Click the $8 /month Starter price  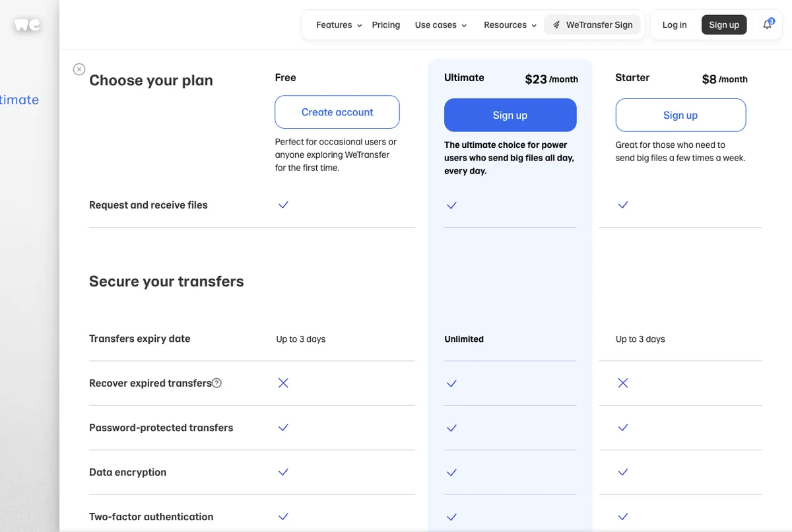click(725, 79)
